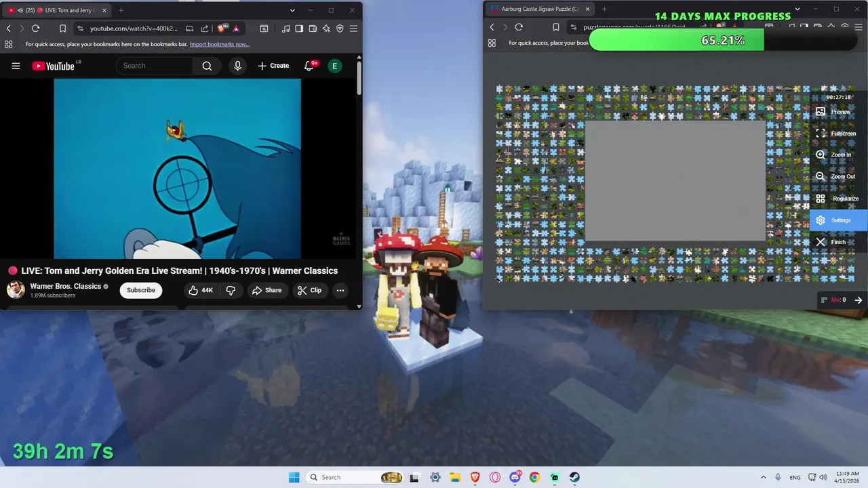Reload the puzzle page
Screen dimensions: 868x488
[x=519, y=27]
